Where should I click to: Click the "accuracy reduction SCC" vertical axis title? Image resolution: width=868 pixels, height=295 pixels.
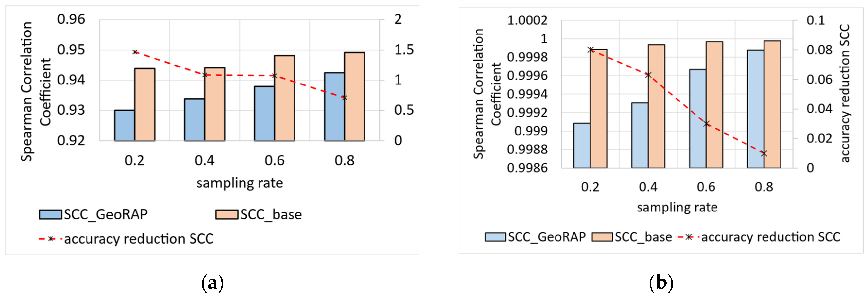[x=845, y=93]
